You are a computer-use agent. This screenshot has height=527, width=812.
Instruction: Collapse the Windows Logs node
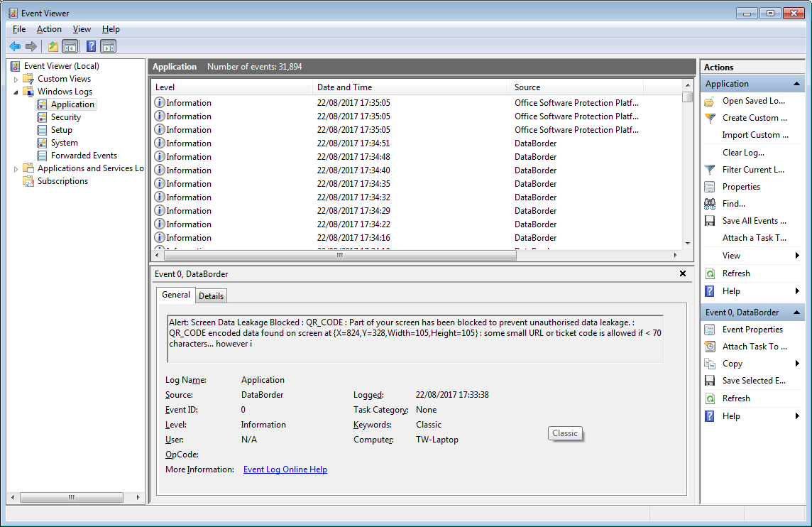click(x=16, y=92)
